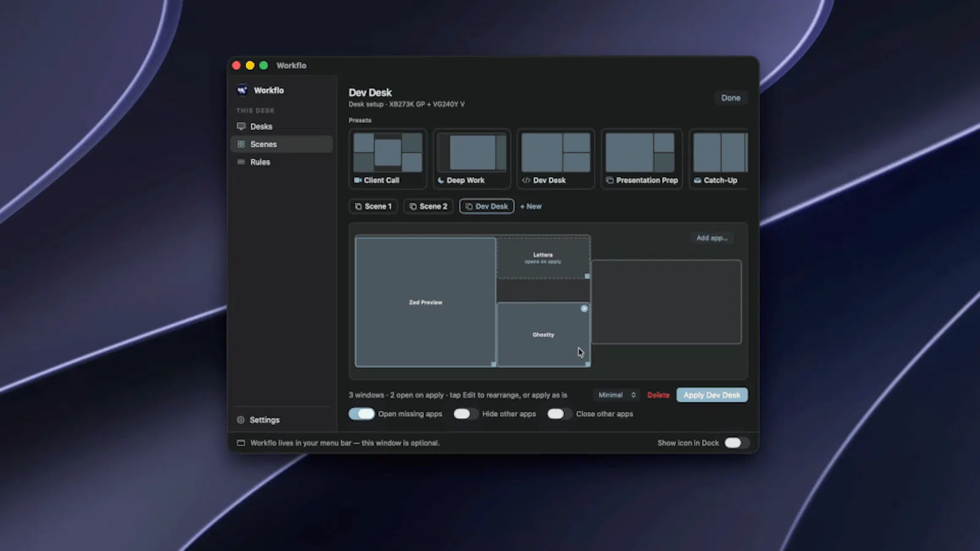Click the copy icon on Scene 1 tab
980x551 pixels.
(x=358, y=206)
